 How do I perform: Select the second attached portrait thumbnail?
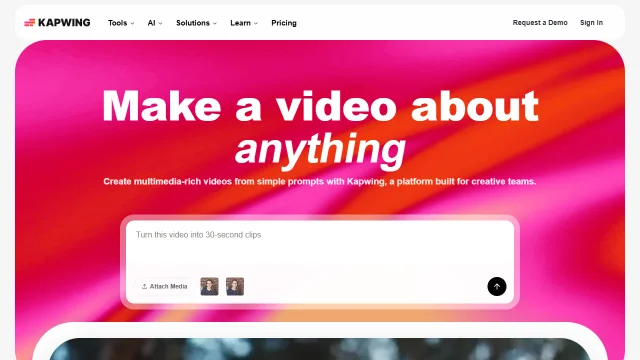pos(235,287)
